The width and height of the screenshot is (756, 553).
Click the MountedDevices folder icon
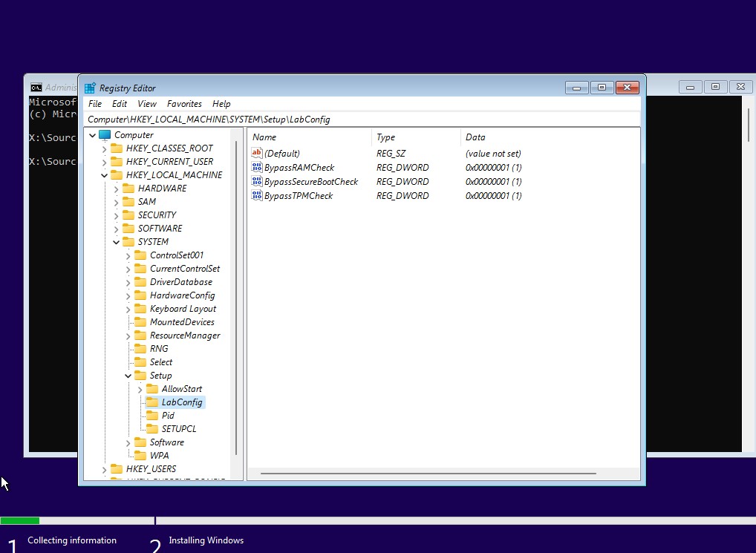coord(140,322)
